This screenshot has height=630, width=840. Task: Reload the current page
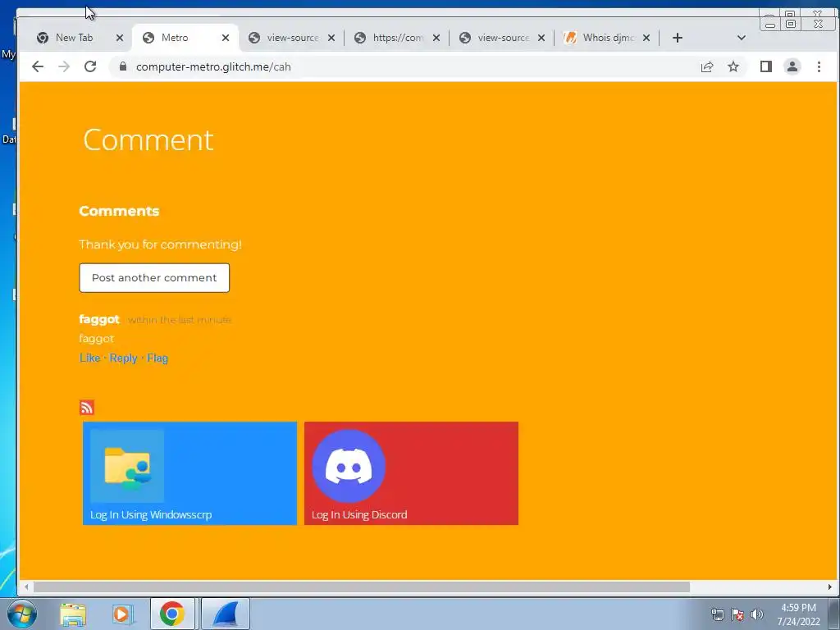point(90,66)
